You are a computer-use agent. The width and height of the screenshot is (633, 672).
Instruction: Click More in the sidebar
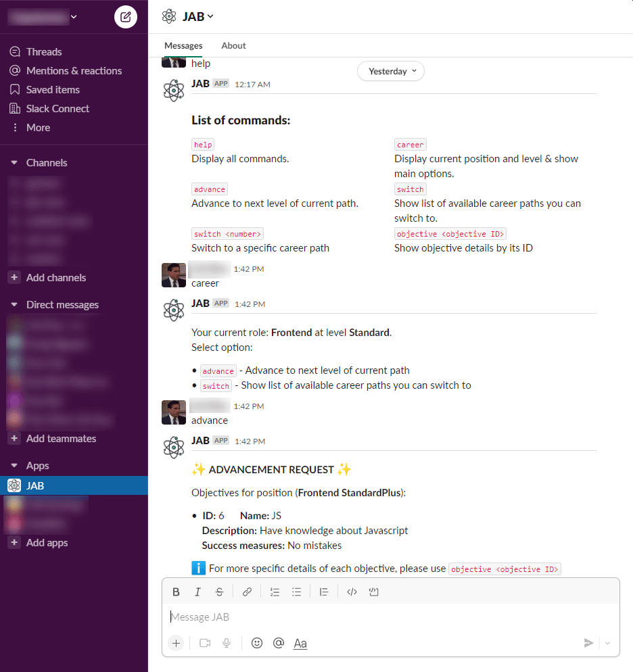click(x=38, y=127)
